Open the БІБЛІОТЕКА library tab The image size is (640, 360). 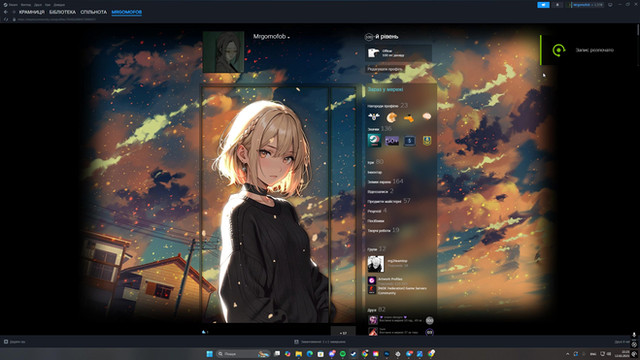pos(62,12)
